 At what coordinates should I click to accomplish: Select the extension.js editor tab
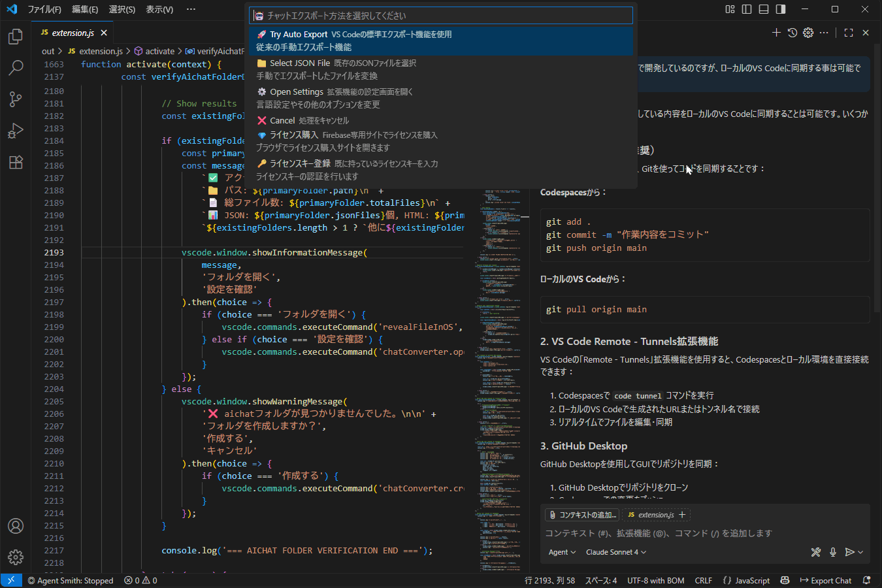[x=73, y=33]
